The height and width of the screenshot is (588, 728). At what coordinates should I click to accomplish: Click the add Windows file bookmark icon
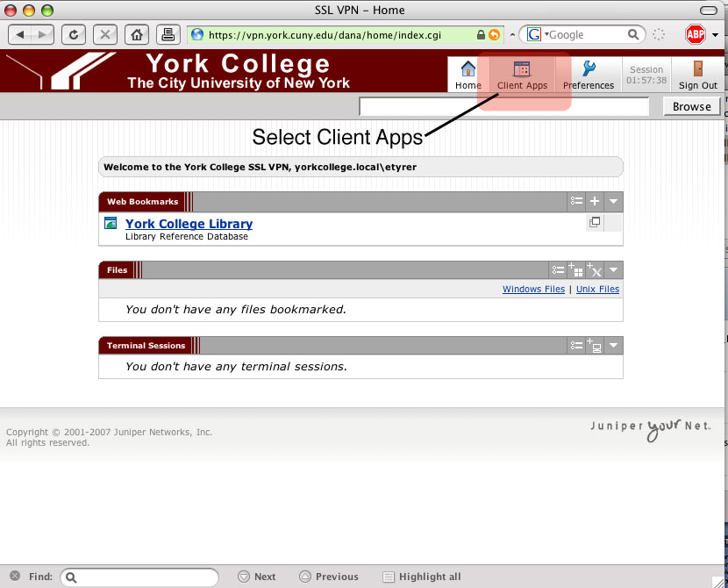click(575, 269)
